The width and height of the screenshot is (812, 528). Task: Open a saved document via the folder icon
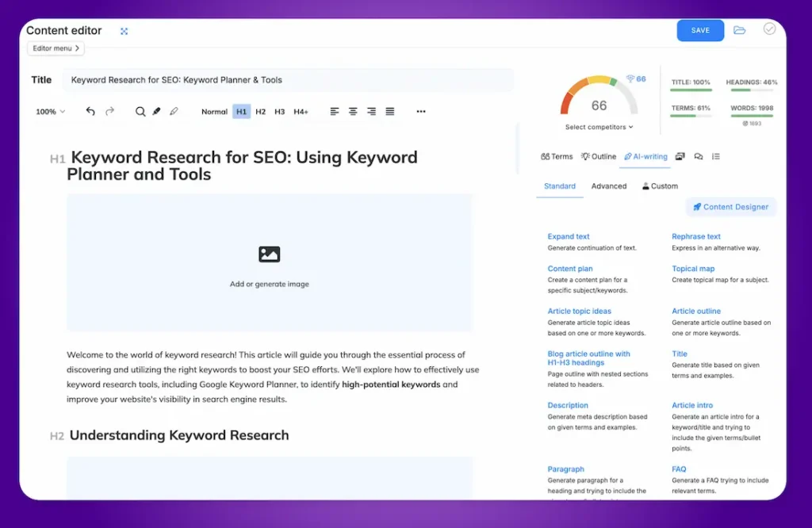click(740, 29)
